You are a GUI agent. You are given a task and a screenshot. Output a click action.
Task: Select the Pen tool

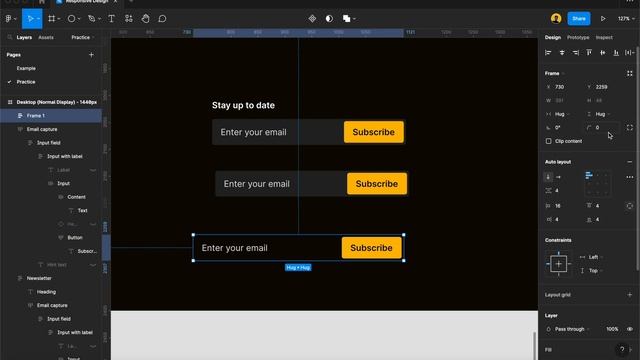tap(92, 19)
